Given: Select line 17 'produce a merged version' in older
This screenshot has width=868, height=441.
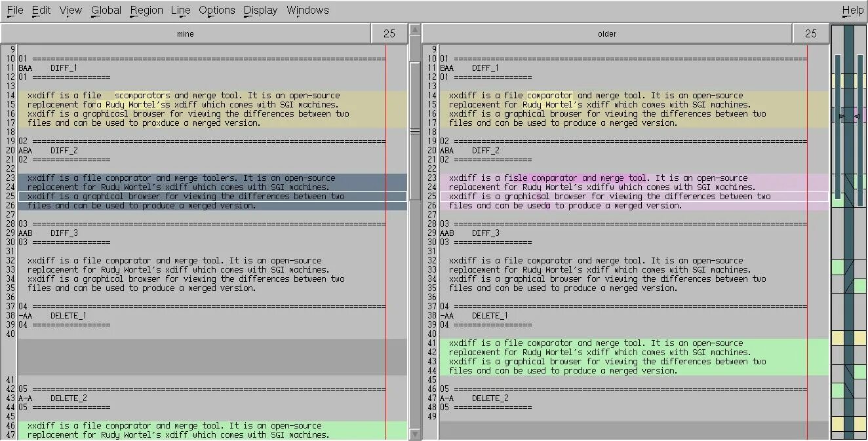Looking at the screenshot, I should coord(634,123).
